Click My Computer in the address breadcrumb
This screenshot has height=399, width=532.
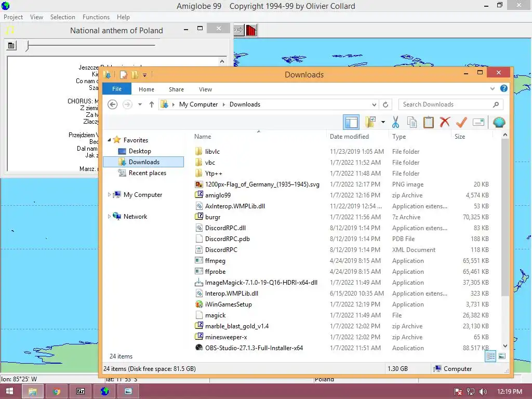[x=198, y=104]
